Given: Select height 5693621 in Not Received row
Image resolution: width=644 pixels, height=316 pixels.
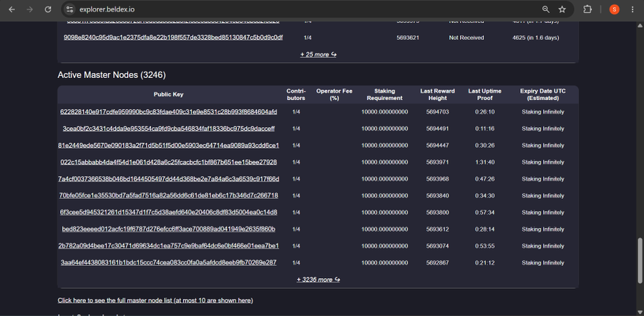Looking at the screenshot, I should pyautogui.click(x=408, y=37).
